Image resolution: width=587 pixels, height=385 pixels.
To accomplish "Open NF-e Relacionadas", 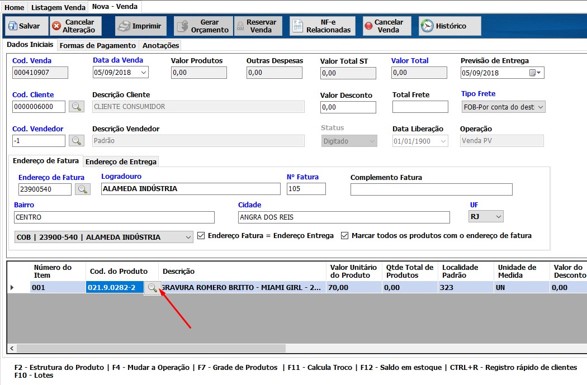I will (322, 26).
